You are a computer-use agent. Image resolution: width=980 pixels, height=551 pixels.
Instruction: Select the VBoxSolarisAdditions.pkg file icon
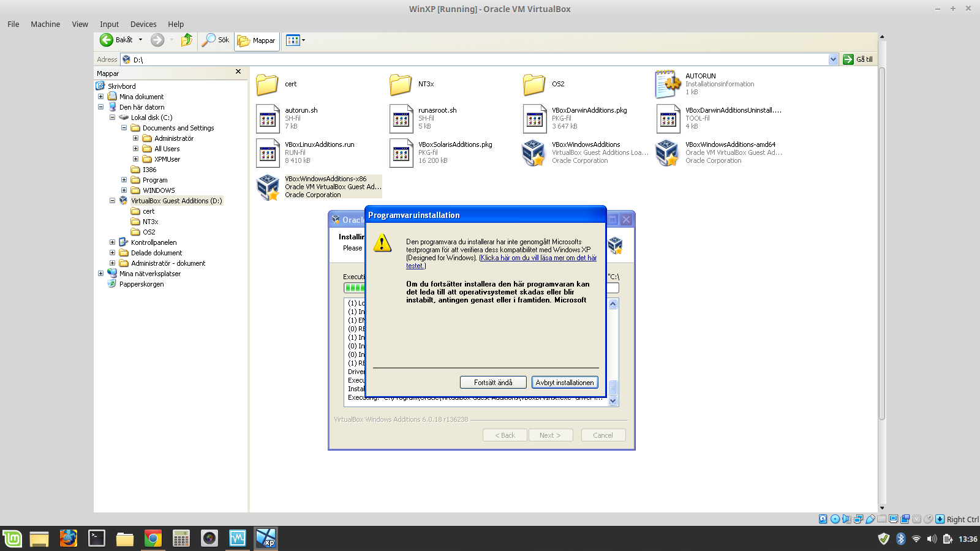pyautogui.click(x=401, y=153)
